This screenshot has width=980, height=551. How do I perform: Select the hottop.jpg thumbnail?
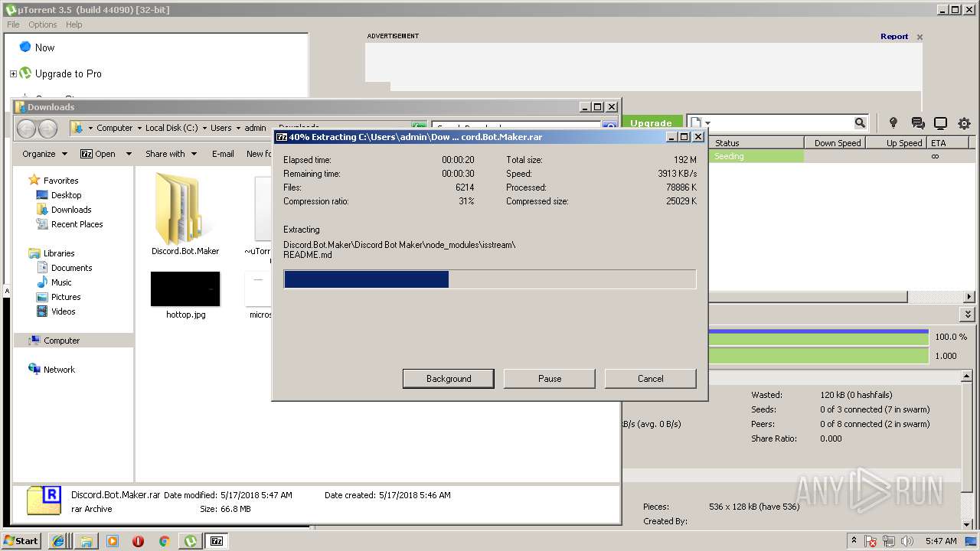coord(185,289)
